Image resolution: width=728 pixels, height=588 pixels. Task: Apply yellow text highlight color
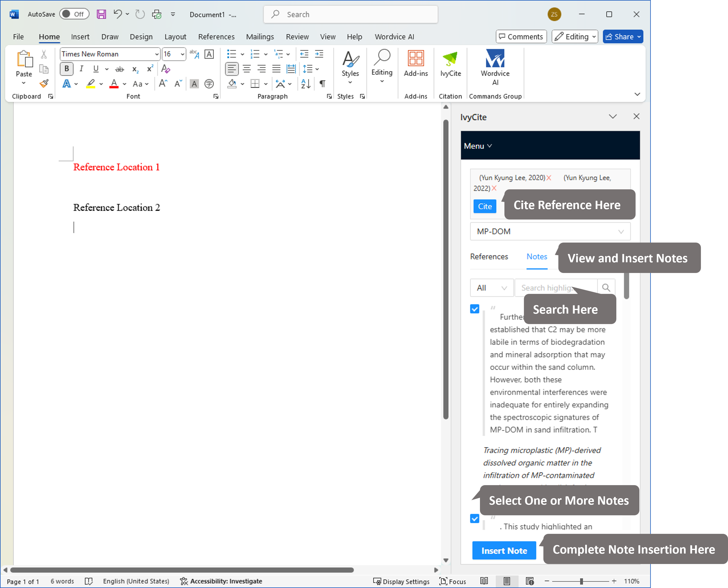91,83
